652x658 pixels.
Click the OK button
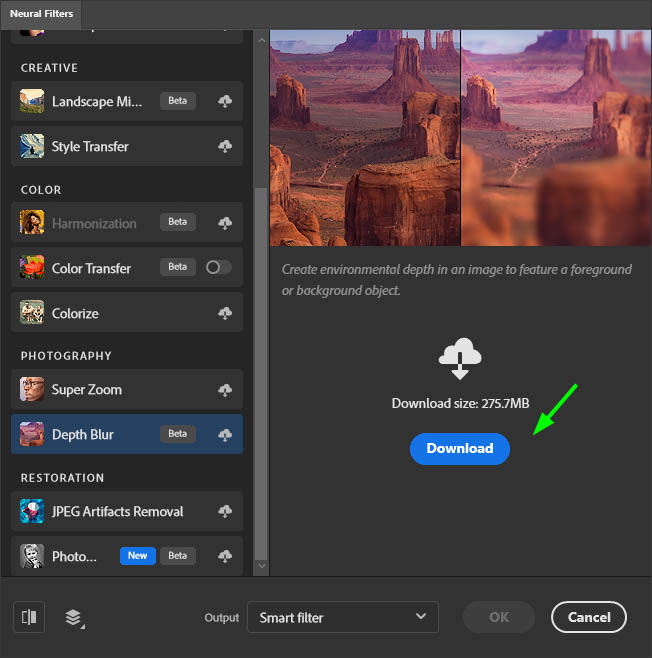pyautogui.click(x=499, y=617)
